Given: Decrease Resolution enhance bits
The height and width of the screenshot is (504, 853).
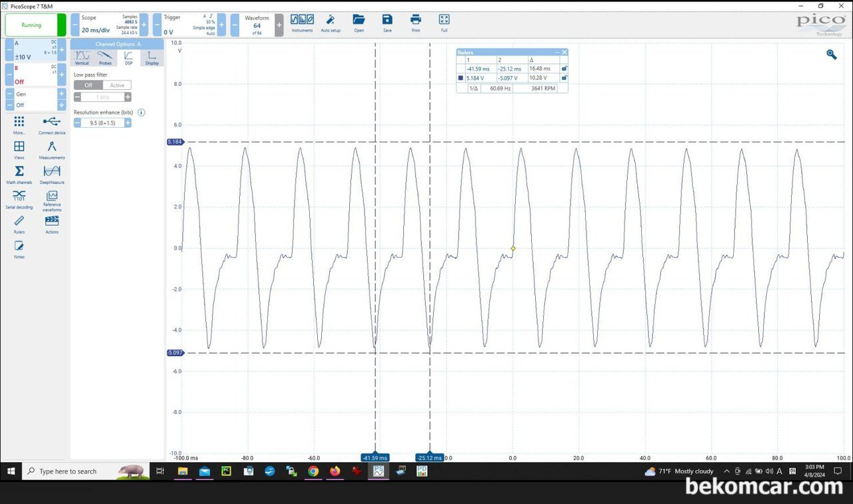Looking at the screenshot, I should pos(77,123).
